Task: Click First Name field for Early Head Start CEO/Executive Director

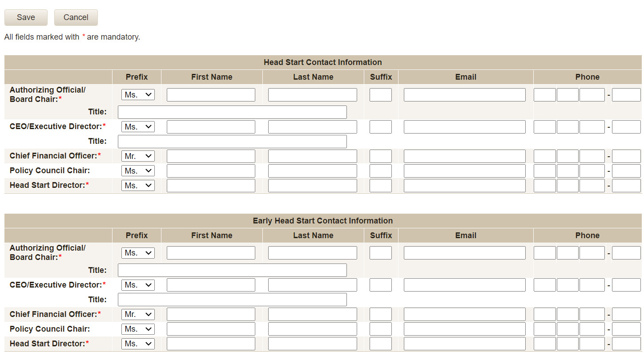Action: click(x=211, y=285)
